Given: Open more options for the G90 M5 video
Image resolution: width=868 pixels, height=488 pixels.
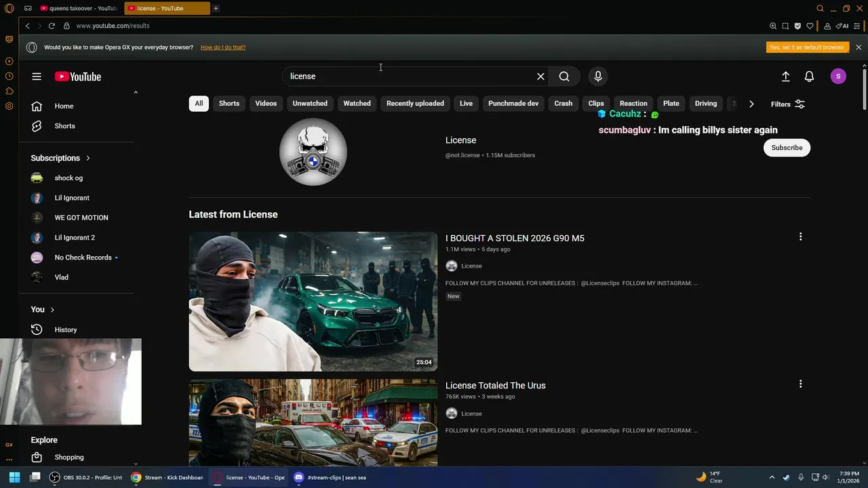Looking at the screenshot, I should (x=800, y=237).
